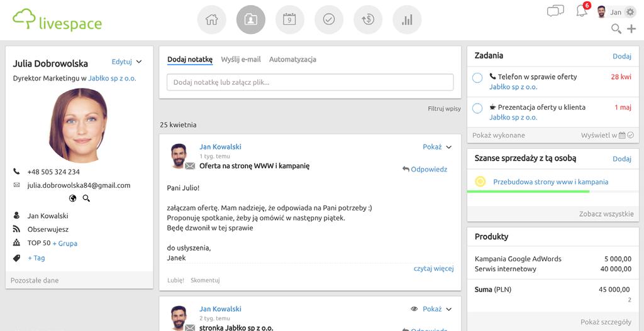Click Jan Kowalski avatar on the first post
This screenshot has width=644, height=331.
(179, 156)
